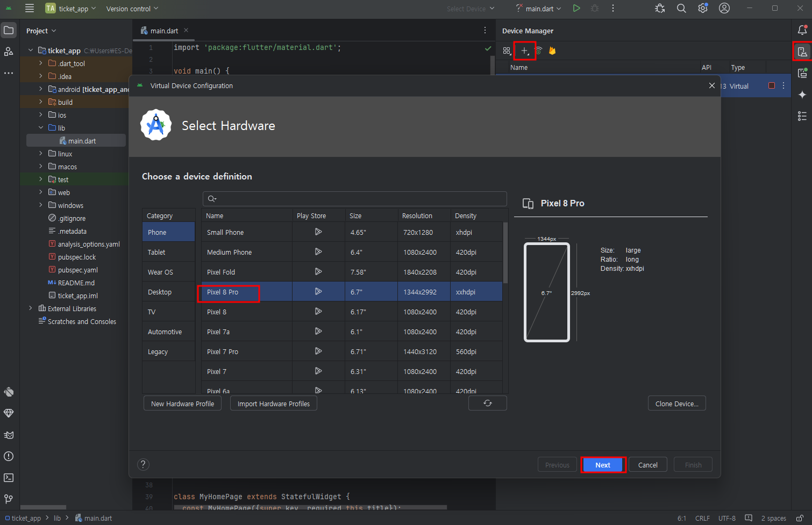Click Import Hardware Profiles button
This screenshot has width=812, height=525.
click(x=274, y=404)
